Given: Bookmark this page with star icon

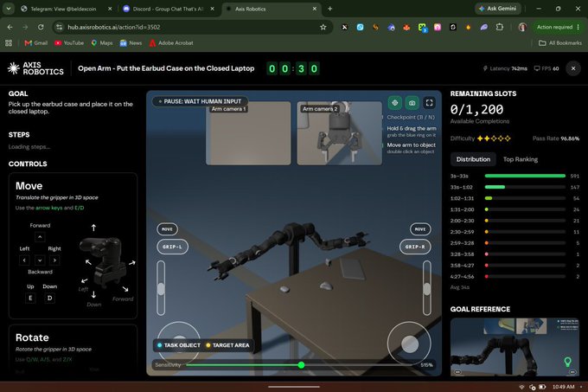Looking at the screenshot, I should 323,27.
